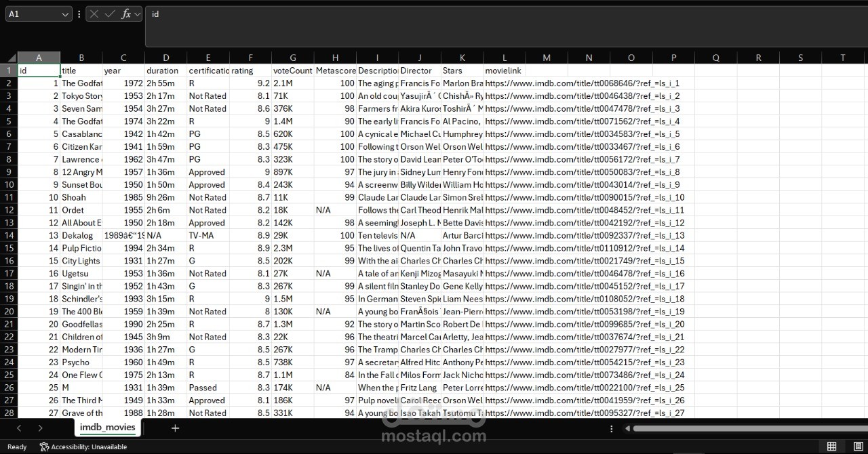
Task: Click the Billy Wilder director cell
Action: click(x=420, y=184)
